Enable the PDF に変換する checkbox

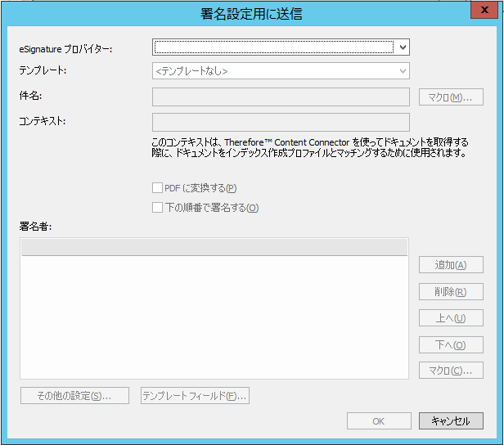point(157,188)
